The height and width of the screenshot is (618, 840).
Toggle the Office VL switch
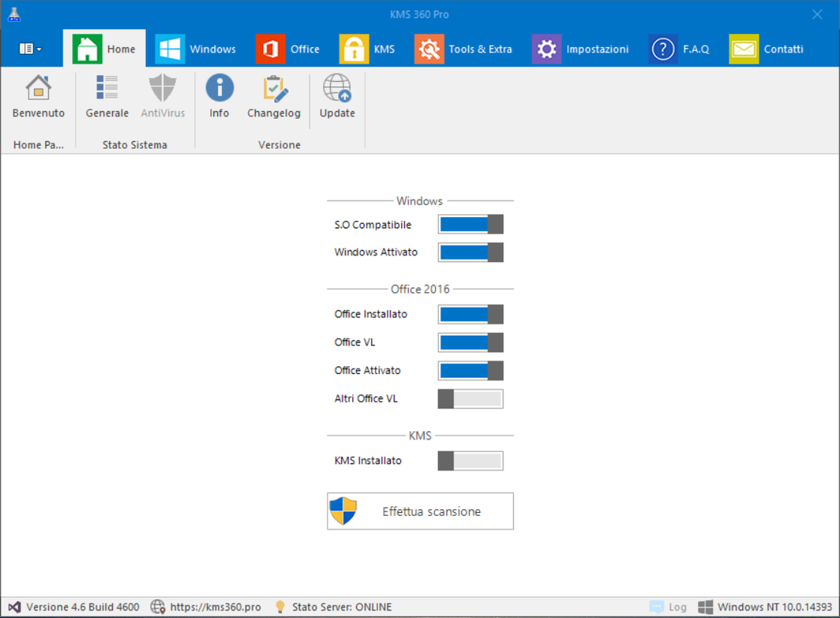click(x=471, y=342)
